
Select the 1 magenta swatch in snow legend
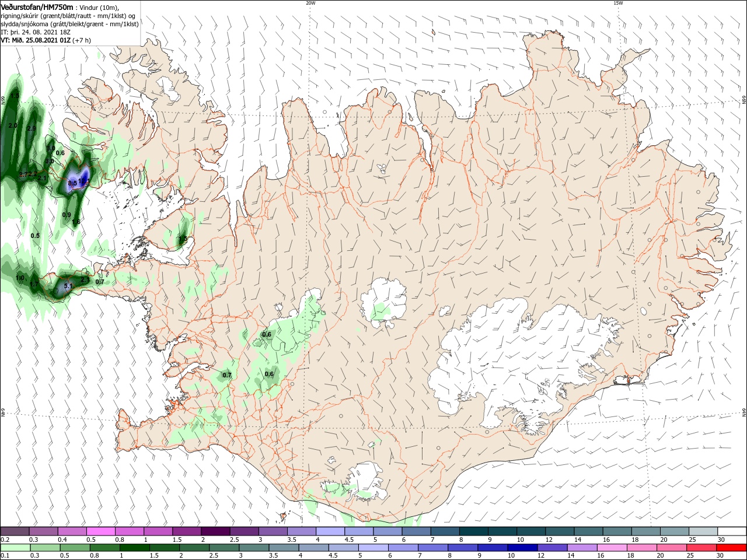(x=158, y=531)
